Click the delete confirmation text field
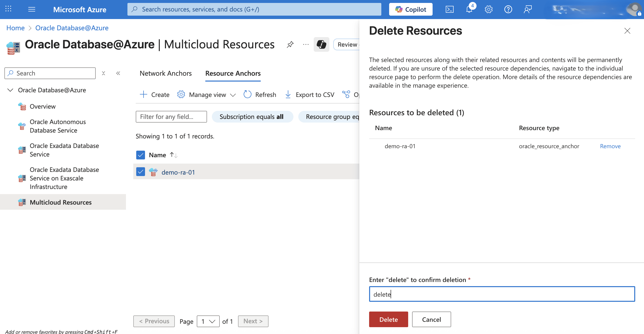This screenshot has height=334, width=644. click(x=501, y=294)
